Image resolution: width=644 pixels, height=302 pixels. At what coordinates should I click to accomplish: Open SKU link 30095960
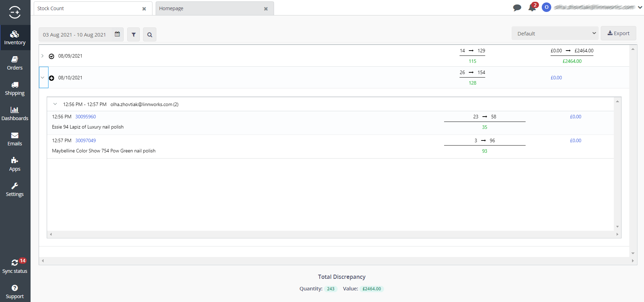(x=85, y=117)
